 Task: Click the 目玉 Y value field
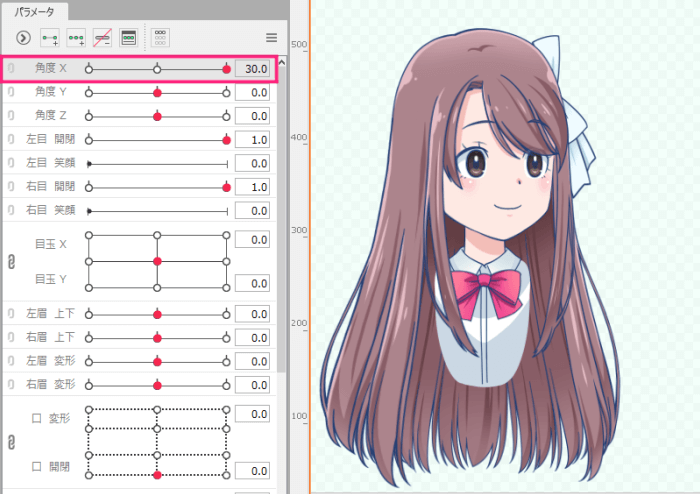[252, 283]
